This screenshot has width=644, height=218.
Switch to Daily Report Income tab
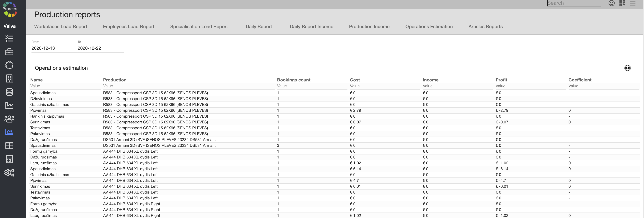coord(311,27)
